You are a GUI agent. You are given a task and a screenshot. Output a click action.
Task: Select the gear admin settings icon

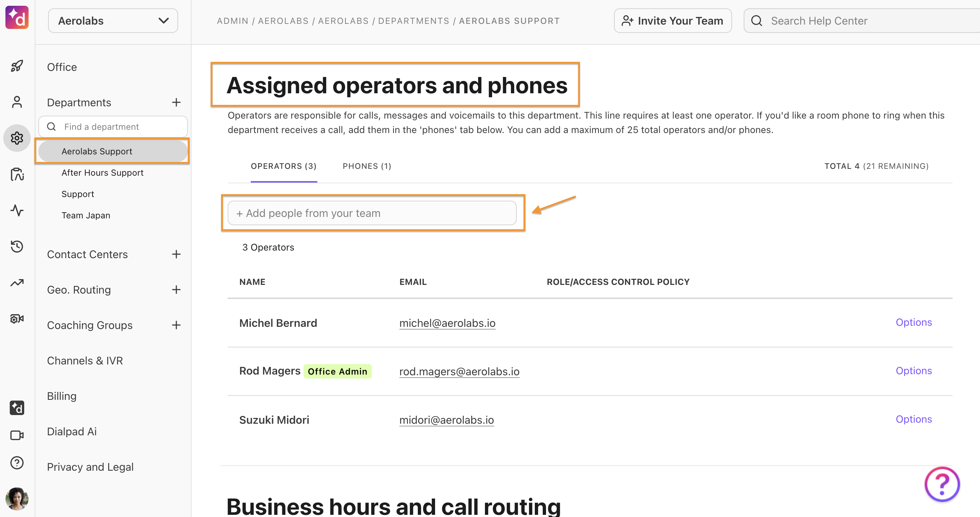(x=17, y=138)
